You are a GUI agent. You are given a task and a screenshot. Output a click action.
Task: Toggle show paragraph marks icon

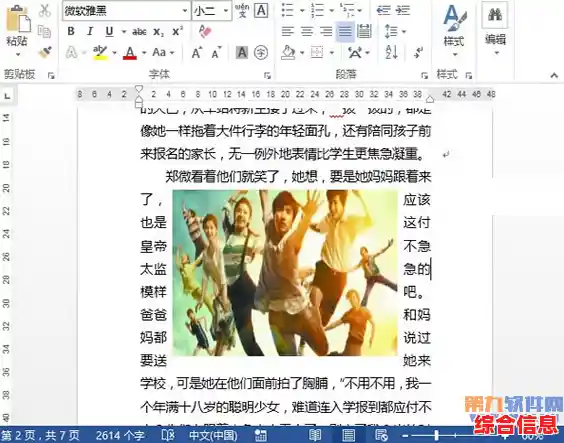pyautogui.click(x=418, y=53)
